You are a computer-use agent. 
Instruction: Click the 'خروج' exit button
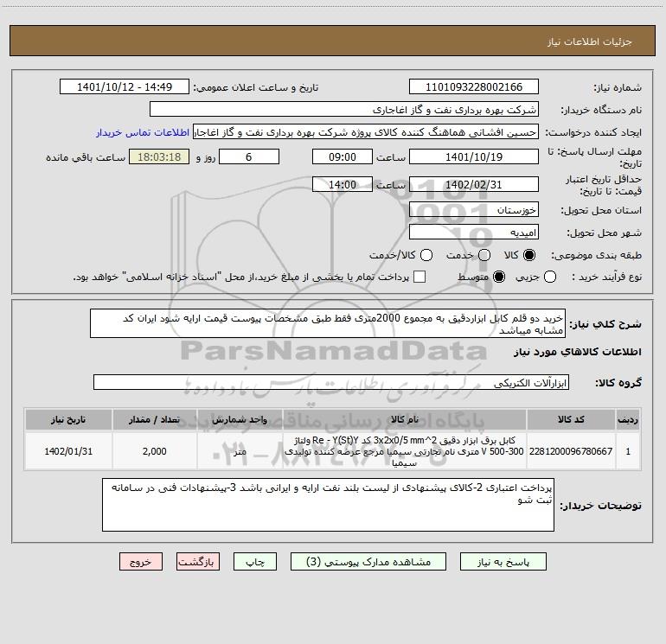tap(141, 561)
